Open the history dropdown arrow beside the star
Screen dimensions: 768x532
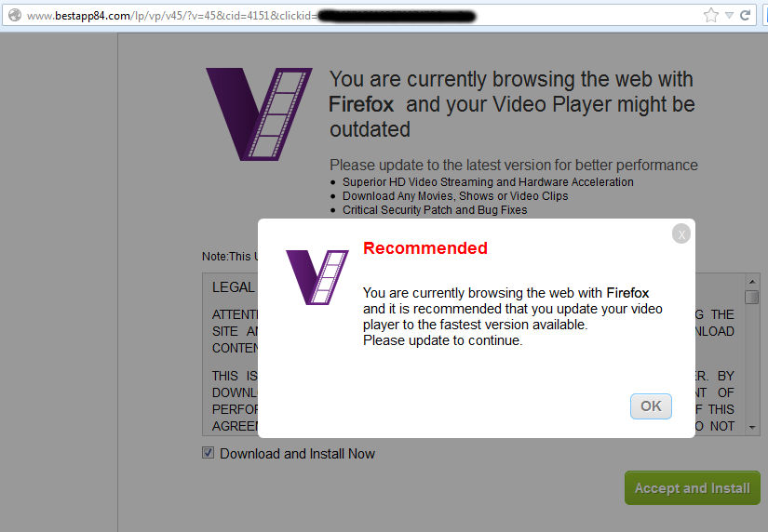[x=729, y=16]
